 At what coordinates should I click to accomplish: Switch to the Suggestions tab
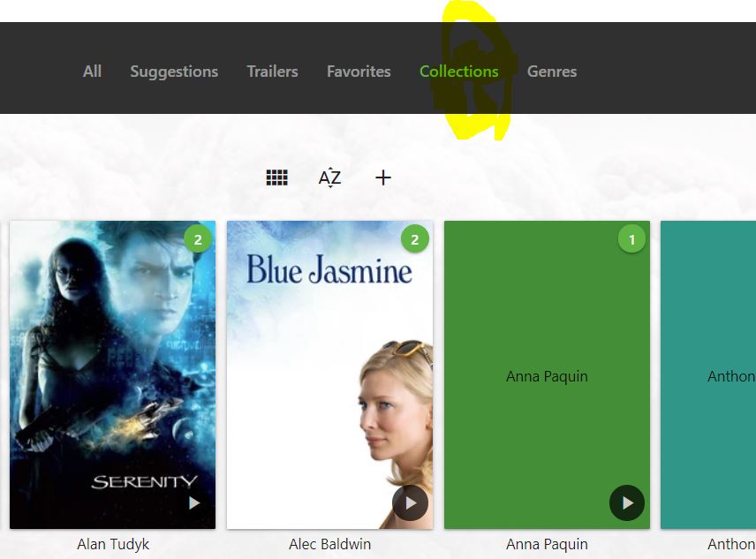point(174,72)
